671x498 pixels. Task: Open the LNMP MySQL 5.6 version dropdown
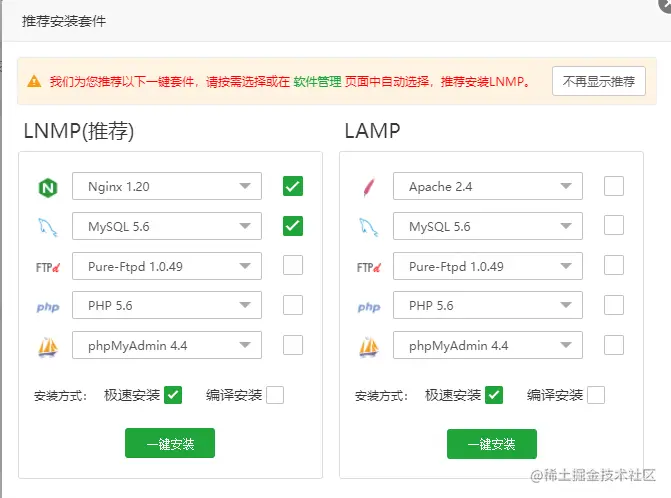167,226
